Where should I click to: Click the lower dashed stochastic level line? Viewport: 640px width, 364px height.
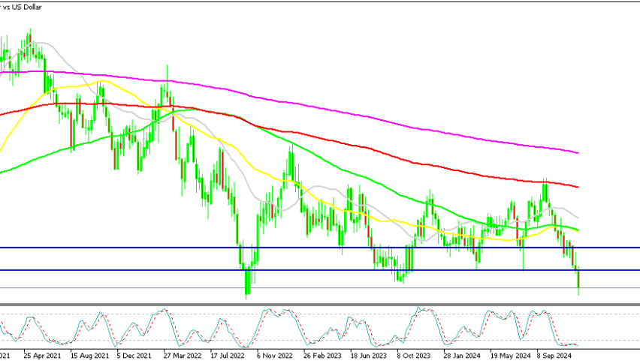click(x=320, y=340)
